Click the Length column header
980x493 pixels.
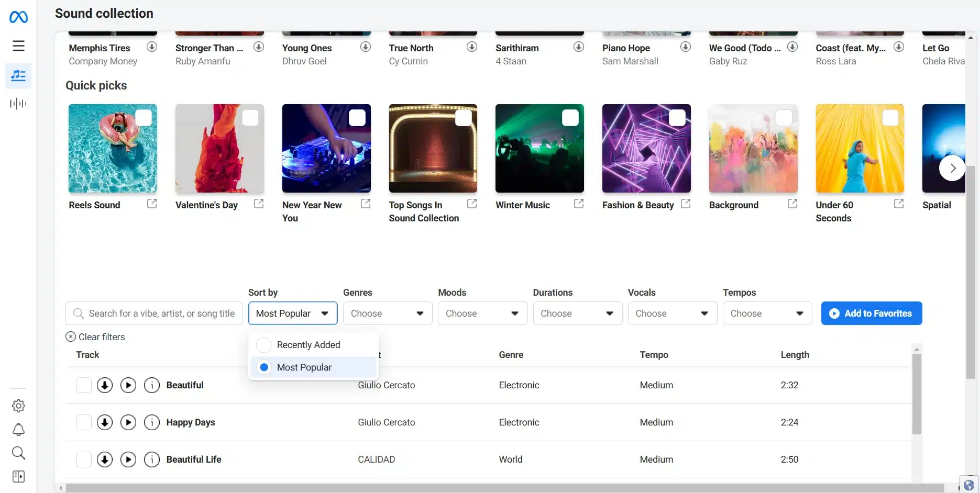coord(795,355)
